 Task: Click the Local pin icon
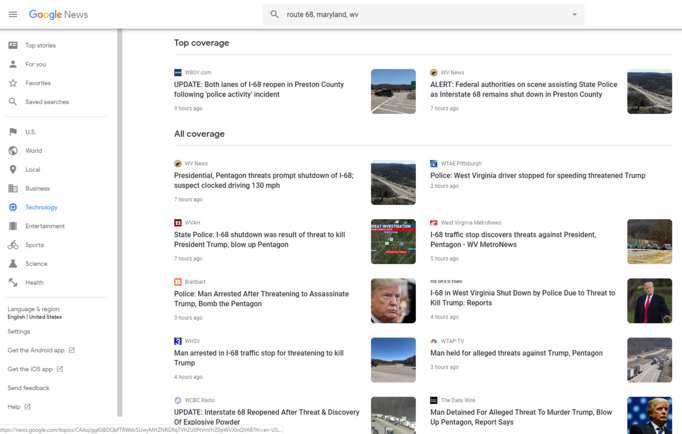13,169
